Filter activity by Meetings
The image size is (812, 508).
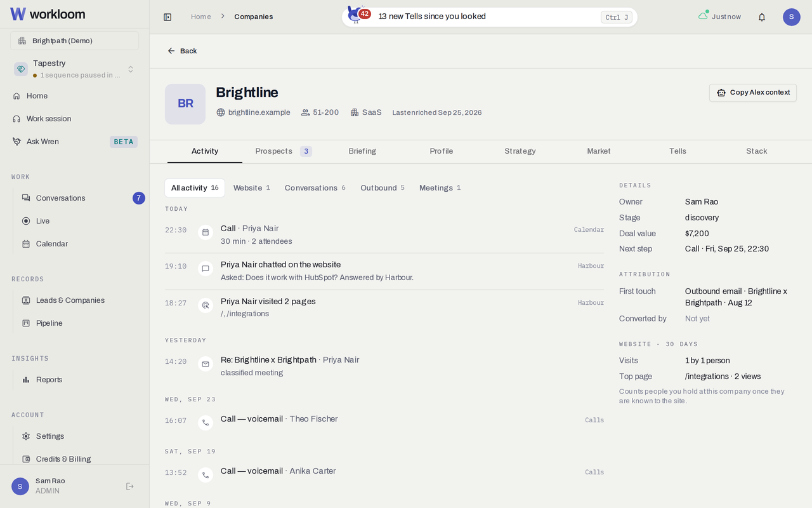(x=440, y=188)
